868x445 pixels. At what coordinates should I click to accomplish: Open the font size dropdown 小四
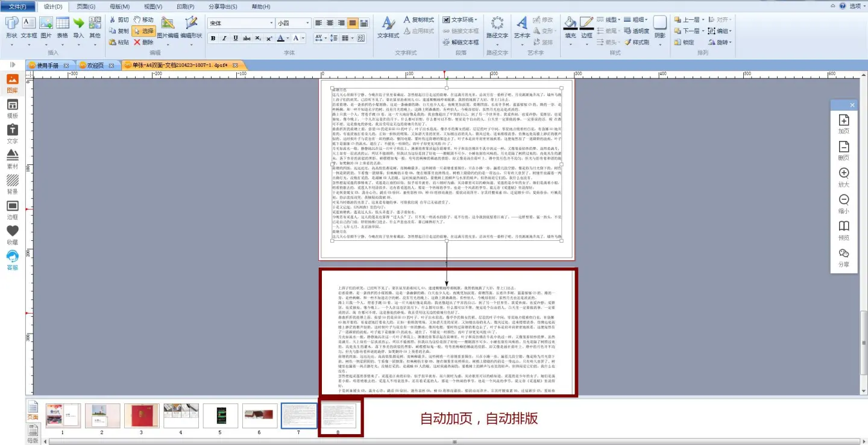click(x=294, y=23)
